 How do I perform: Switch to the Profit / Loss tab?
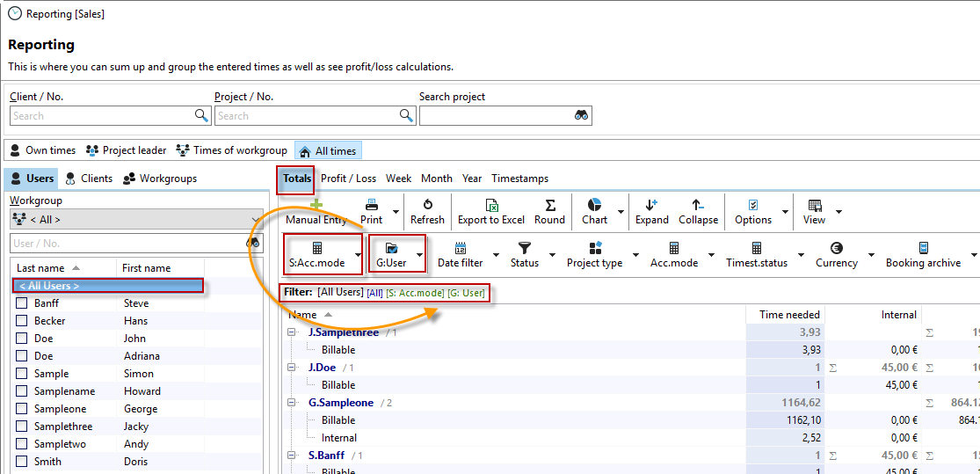click(x=348, y=179)
